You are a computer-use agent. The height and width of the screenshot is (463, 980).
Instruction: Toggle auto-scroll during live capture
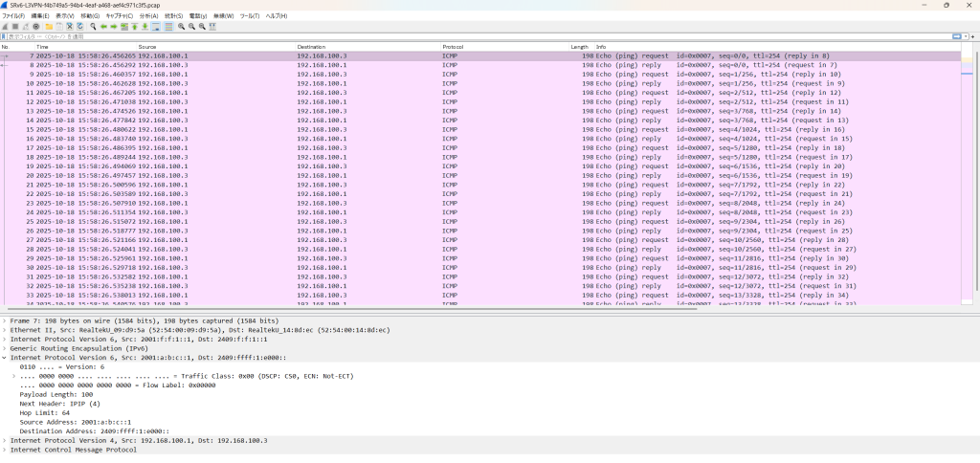coord(157,27)
